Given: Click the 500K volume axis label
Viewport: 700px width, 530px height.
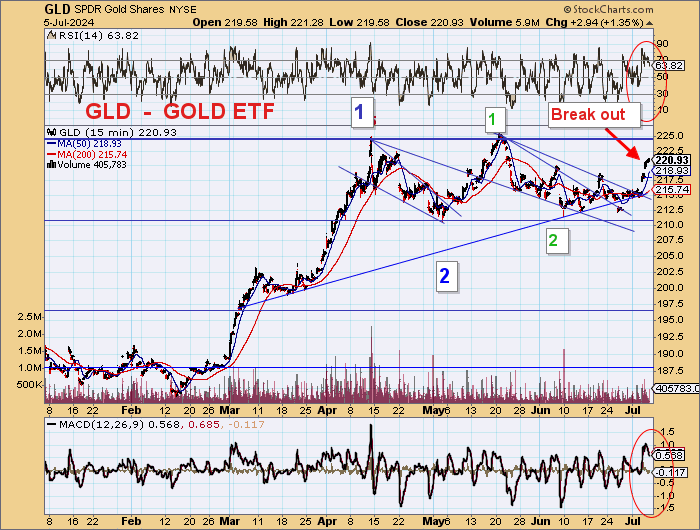Looking at the screenshot, I should (29, 384).
